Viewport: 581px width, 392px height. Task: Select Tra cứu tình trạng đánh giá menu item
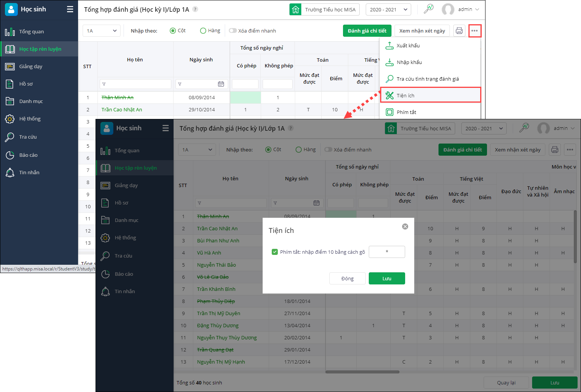(430, 79)
